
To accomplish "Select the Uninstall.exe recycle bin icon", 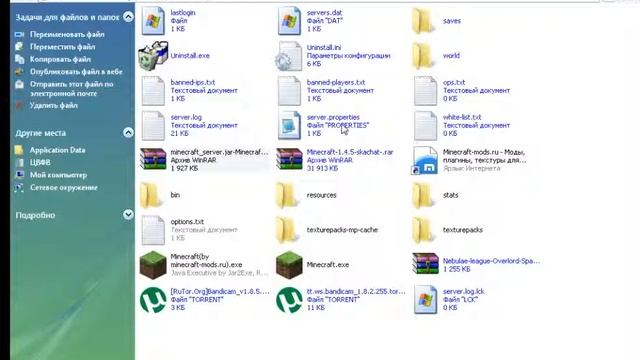I will 153,56.
